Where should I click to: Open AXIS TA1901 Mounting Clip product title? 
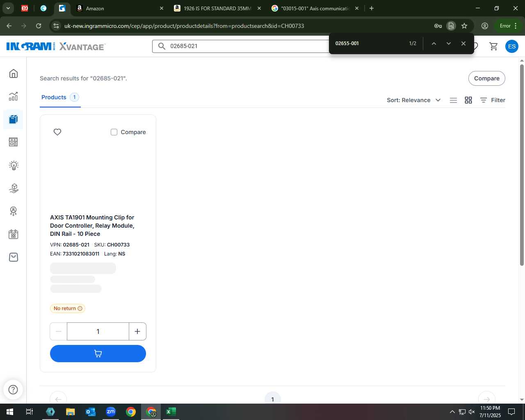tap(92, 226)
